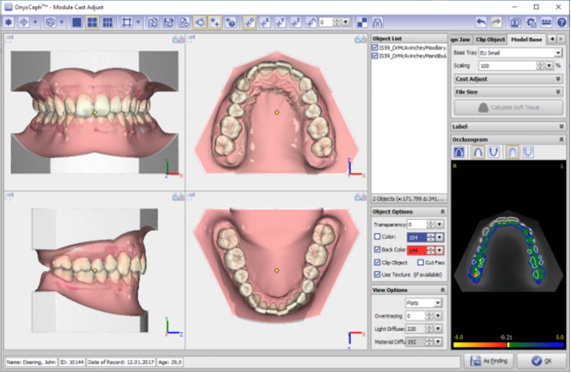Open the help question mark icon
This screenshot has width=571, height=373.
[562, 23]
